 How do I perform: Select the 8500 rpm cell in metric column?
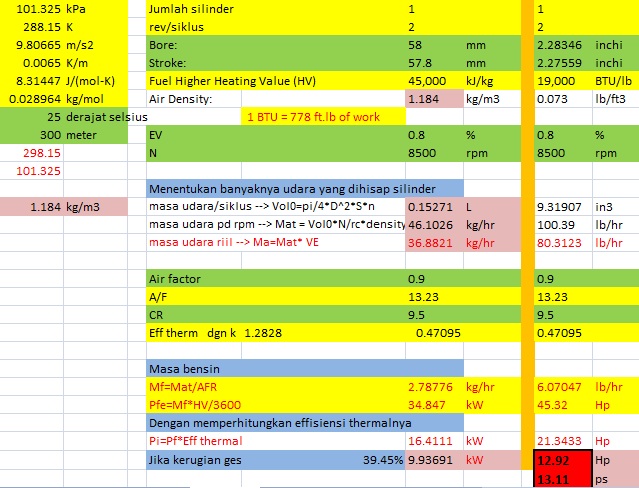pos(434,153)
